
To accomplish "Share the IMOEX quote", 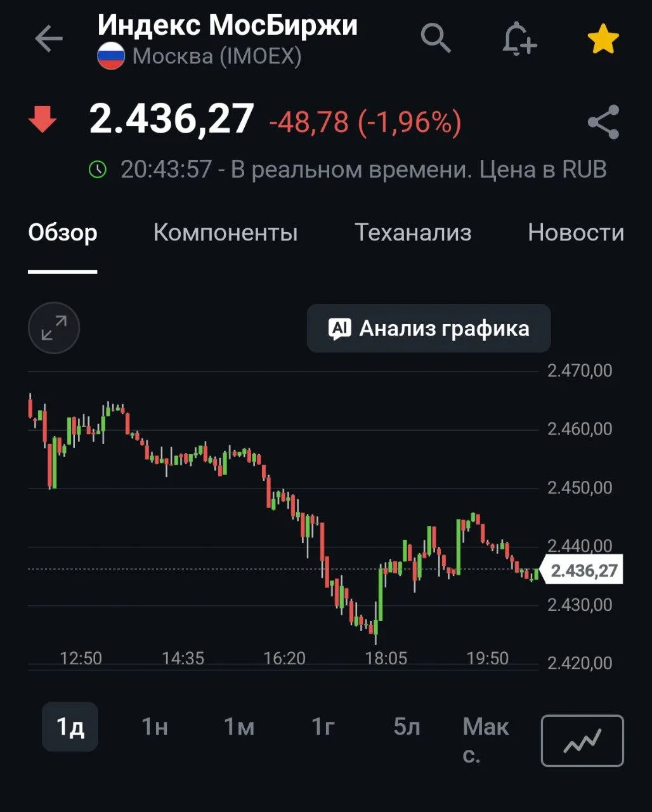I will click(x=603, y=122).
